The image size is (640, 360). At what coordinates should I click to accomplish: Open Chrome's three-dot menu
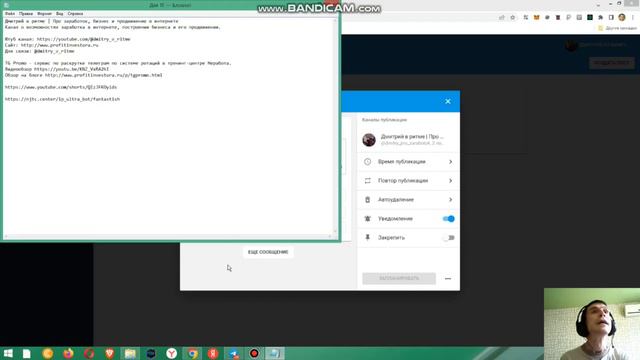(x=633, y=18)
